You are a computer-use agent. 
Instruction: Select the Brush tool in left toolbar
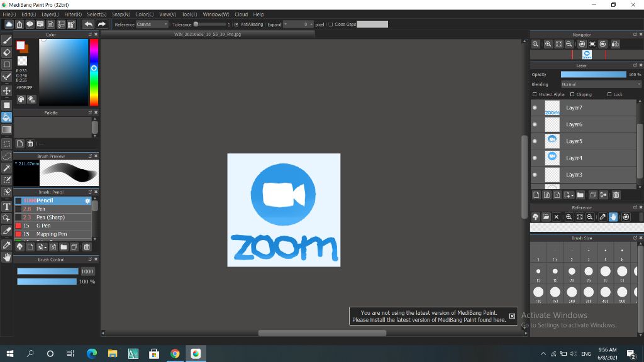point(6,40)
